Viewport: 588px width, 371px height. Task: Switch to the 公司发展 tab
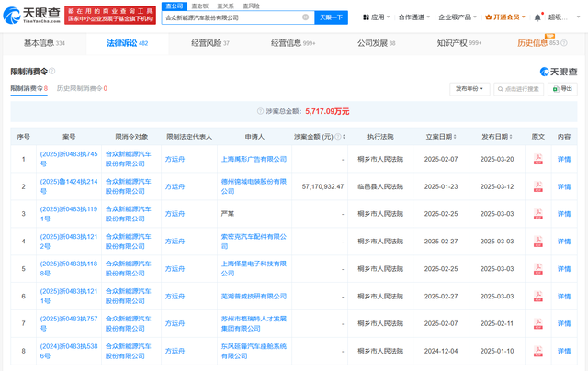point(376,43)
